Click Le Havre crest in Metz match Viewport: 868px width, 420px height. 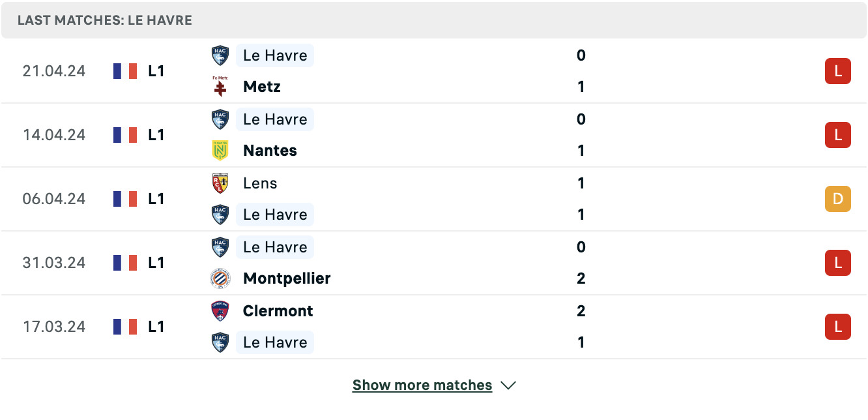coord(220,55)
